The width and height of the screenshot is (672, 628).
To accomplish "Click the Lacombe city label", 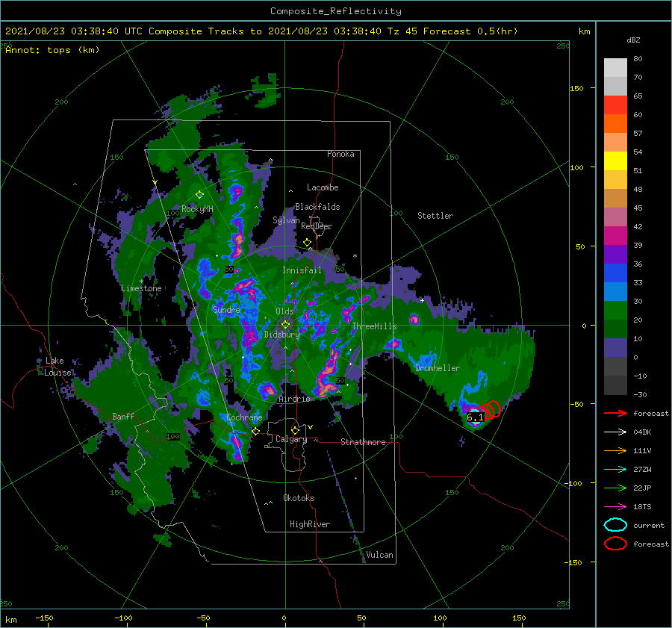I will (x=323, y=187).
